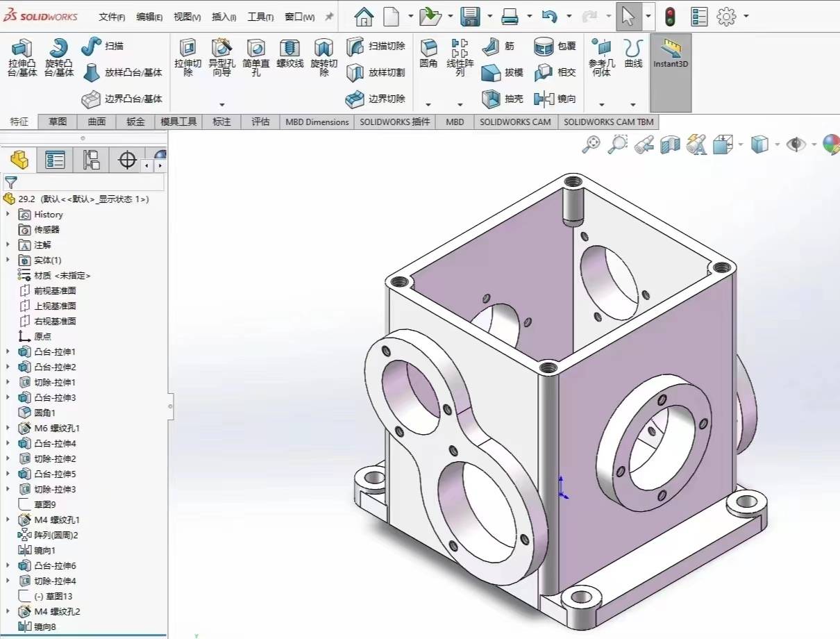The width and height of the screenshot is (840, 639).
Task: Open the hide/show items eye toggle
Action: [x=797, y=144]
